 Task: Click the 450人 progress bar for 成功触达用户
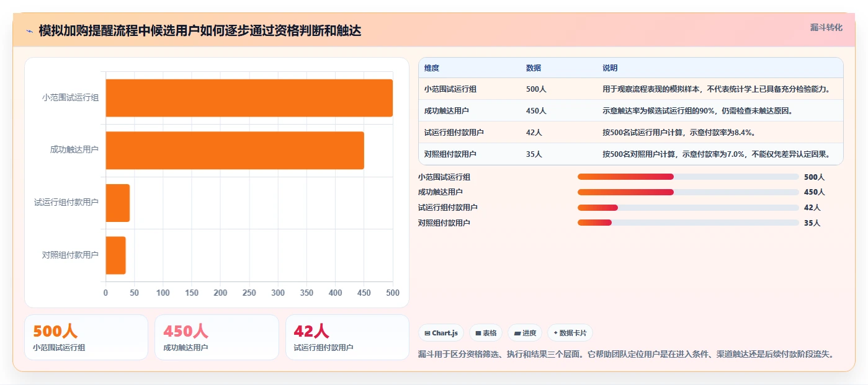tap(688, 192)
